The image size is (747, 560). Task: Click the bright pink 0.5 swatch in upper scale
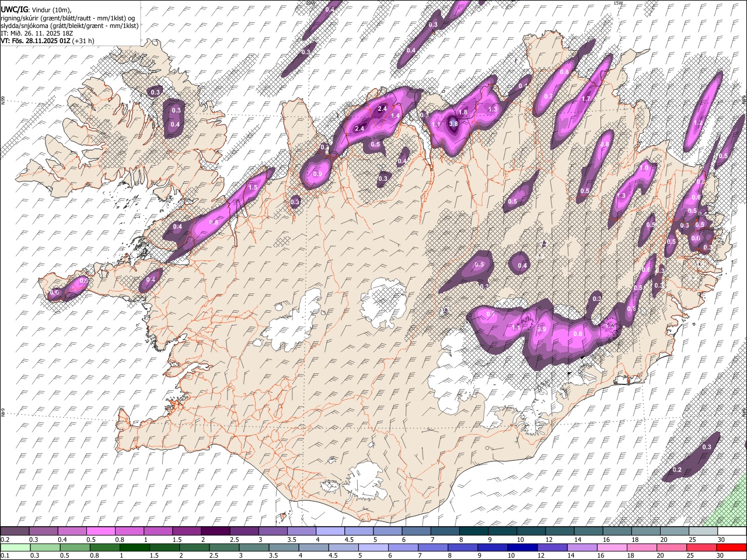tap(100, 531)
